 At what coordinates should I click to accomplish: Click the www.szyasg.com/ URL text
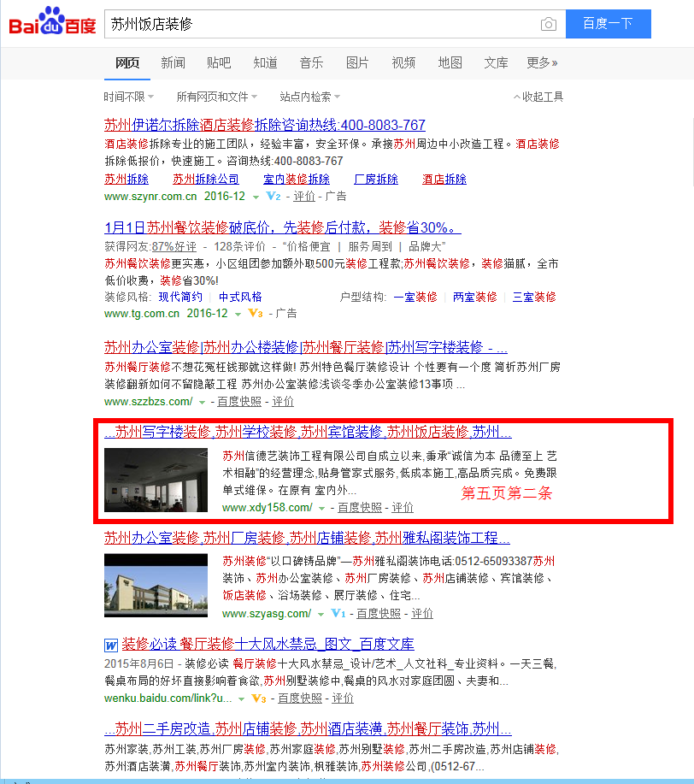[267, 614]
